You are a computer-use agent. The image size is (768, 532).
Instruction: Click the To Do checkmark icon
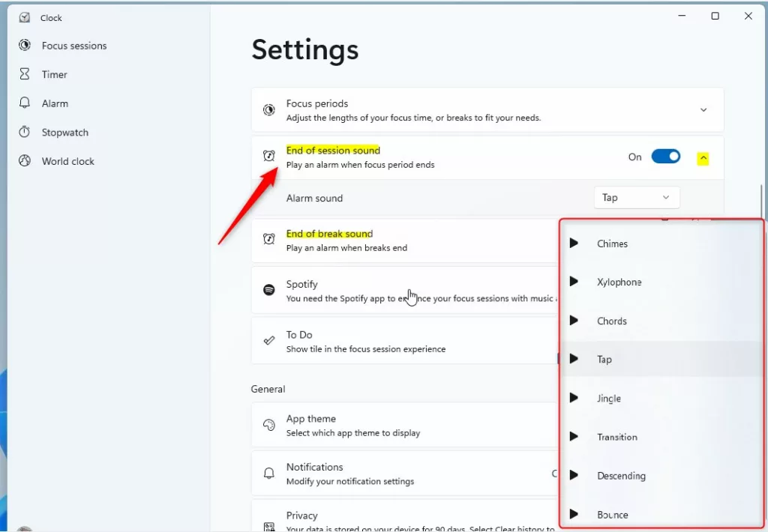[268, 341]
